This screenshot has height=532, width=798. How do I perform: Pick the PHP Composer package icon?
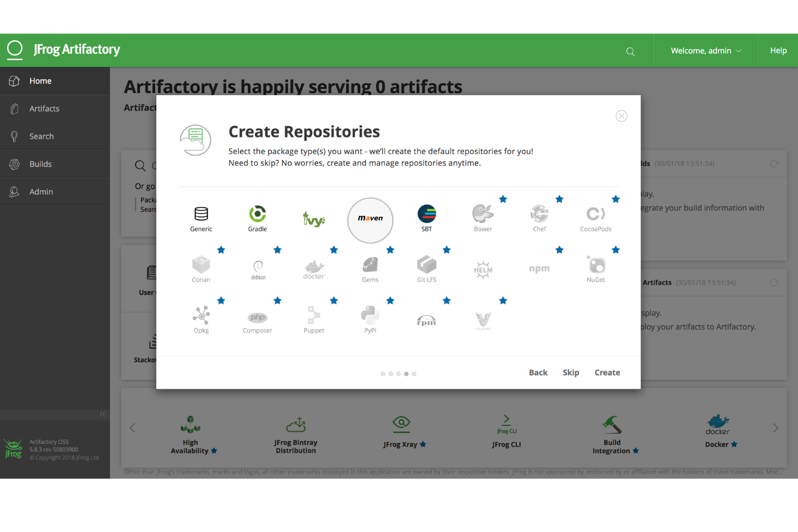pyautogui.click(x=258, y=317)
